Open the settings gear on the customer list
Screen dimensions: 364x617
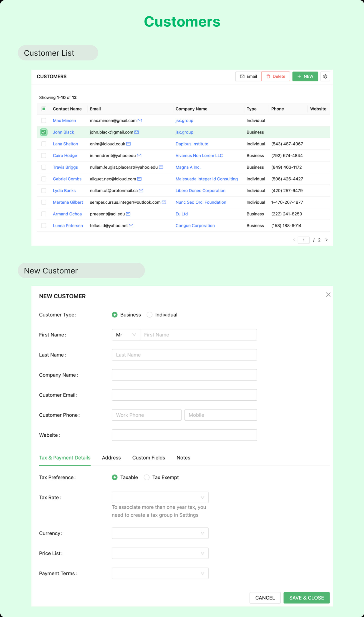tap(325, 76)
